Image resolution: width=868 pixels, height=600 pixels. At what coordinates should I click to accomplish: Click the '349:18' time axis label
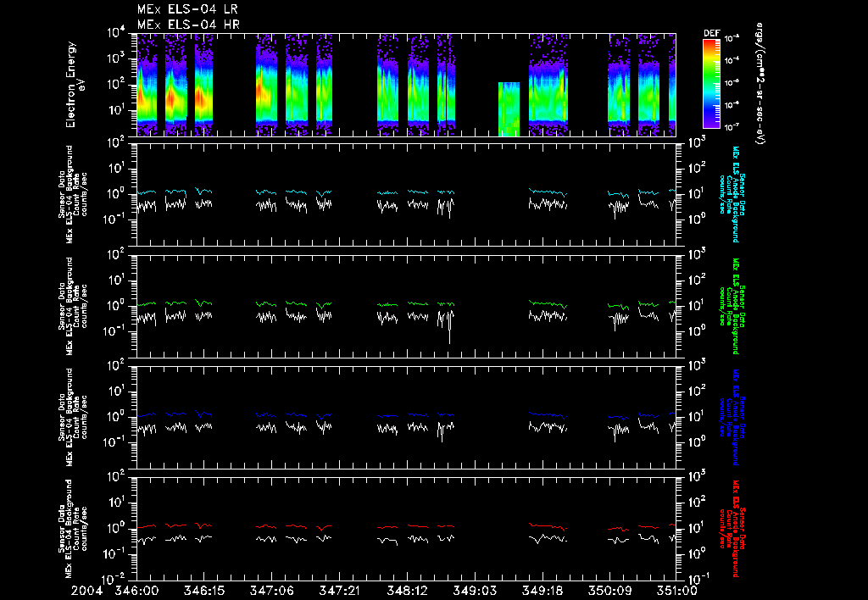click(542, 591)
